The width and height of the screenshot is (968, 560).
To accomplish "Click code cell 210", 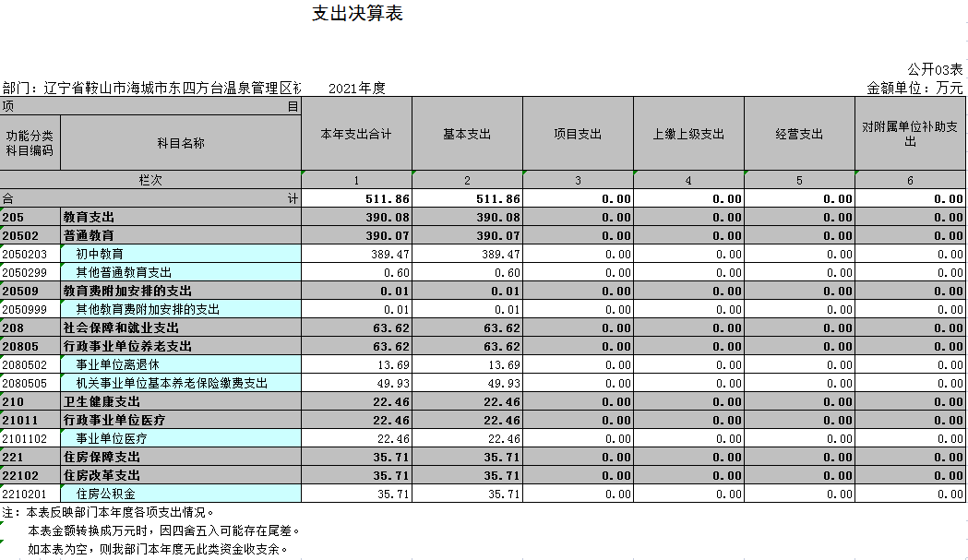I will 30,402.
